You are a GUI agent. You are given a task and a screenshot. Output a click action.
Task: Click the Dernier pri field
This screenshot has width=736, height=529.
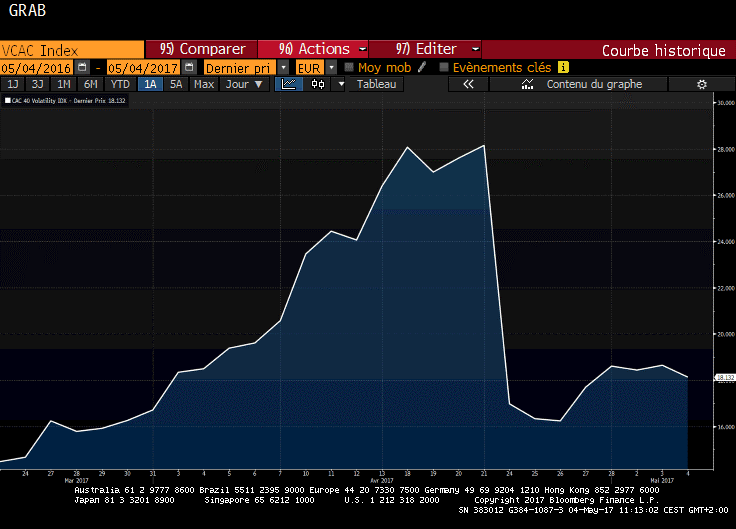pos(240,68)
